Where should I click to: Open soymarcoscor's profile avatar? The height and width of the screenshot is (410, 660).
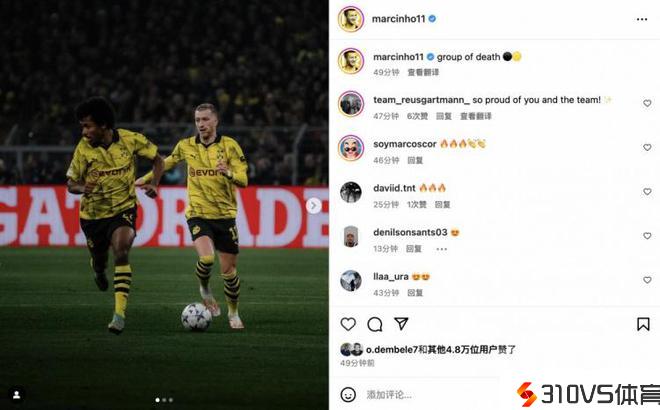tap(351, 148)
